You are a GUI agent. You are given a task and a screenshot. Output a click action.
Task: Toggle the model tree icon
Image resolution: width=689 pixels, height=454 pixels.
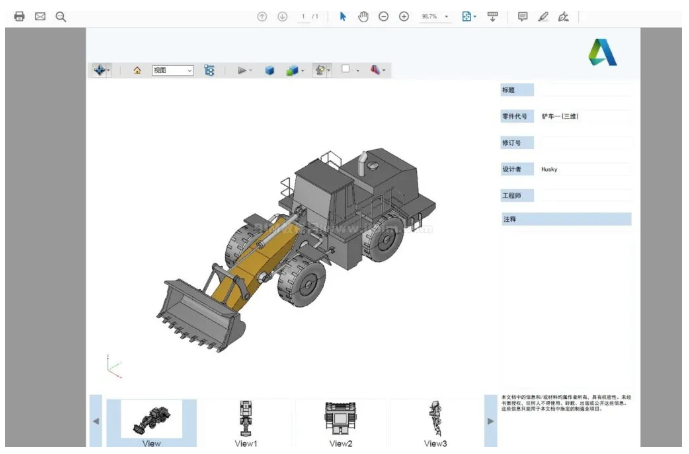pos(209,71)
